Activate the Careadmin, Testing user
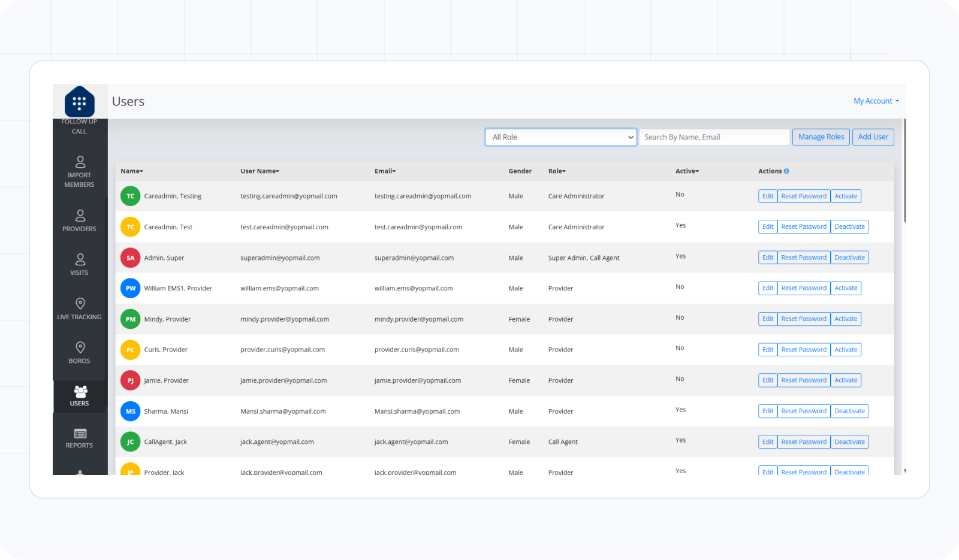Viewport: 959px width, 560px height. (x=846, y=196)
